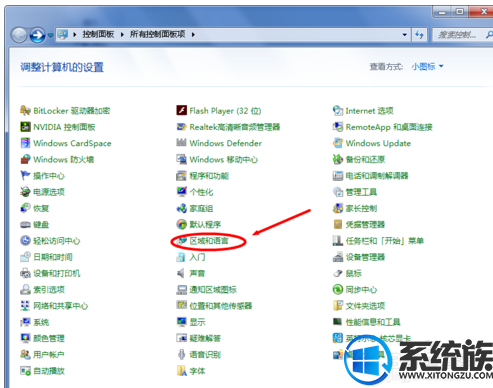The width and height of the screenshot is (493, 388).
Task: Open 日期和时间 icon
Action: 25,257
